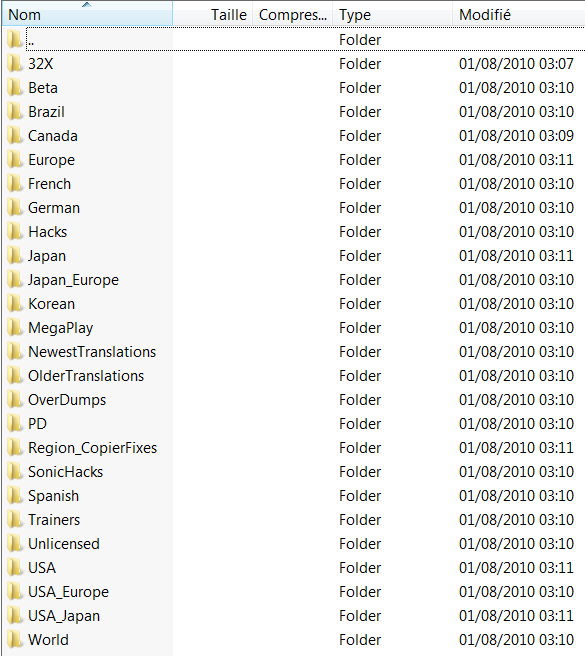Click the Compres... column header
Viewport: 585px width, 656px height.
pos(292,15)
